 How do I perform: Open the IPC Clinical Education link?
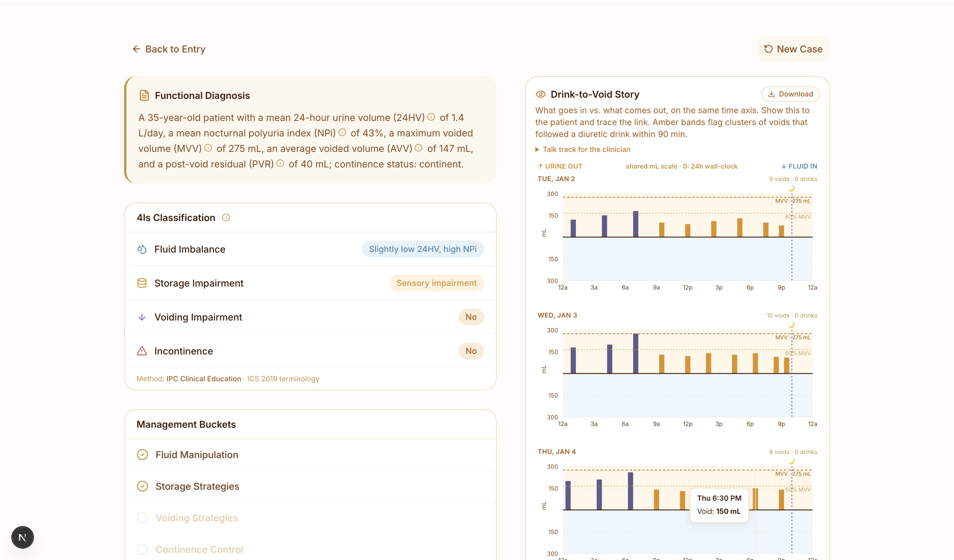204,379
